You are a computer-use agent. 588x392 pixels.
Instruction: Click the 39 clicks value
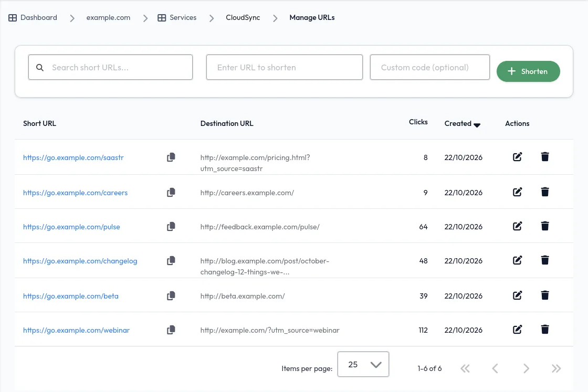coord(423,296)
